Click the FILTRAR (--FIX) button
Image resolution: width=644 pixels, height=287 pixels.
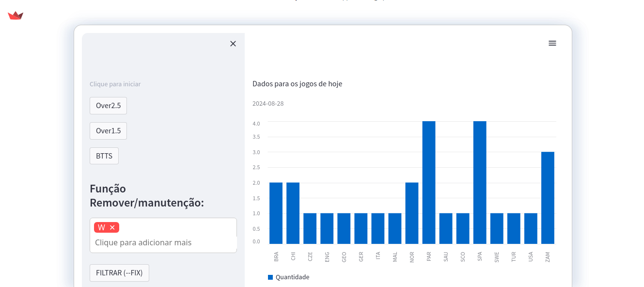[x=119, y=273]
